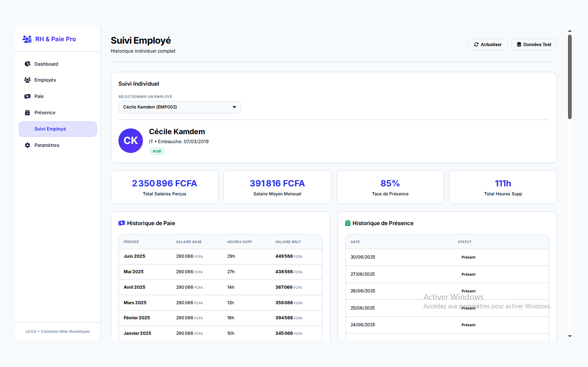Click the 85% Taux de Présence card

pos(390,187)
